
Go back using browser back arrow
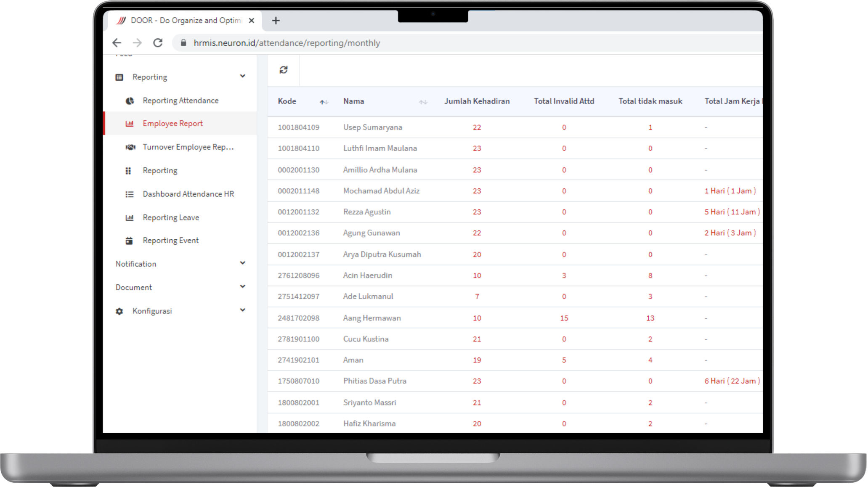[117, 43]
